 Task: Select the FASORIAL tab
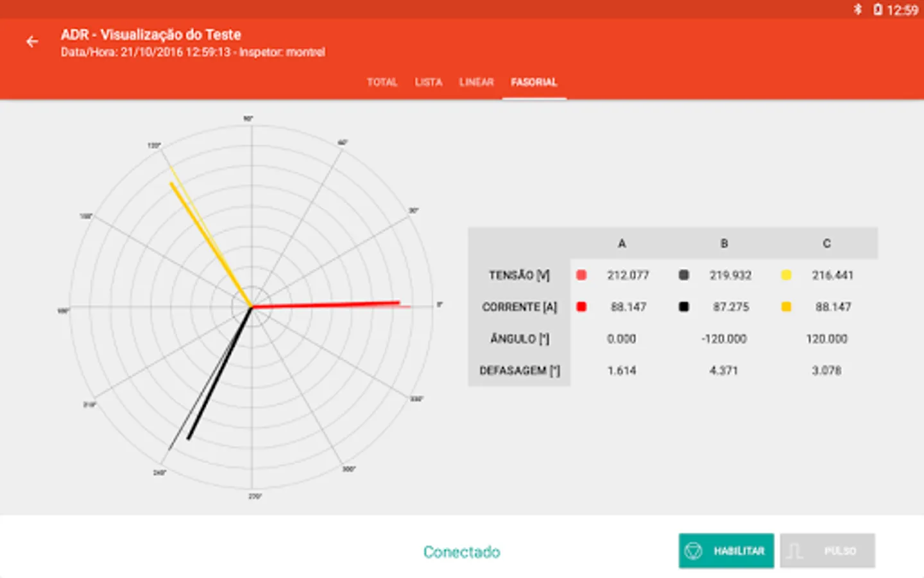(x=534, y=82)
